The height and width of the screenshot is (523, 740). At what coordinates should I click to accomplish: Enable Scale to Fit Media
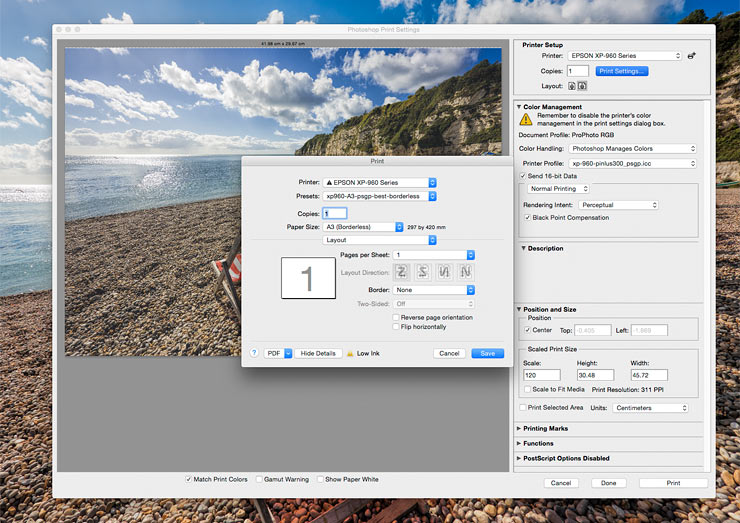(x=528, y=389)
